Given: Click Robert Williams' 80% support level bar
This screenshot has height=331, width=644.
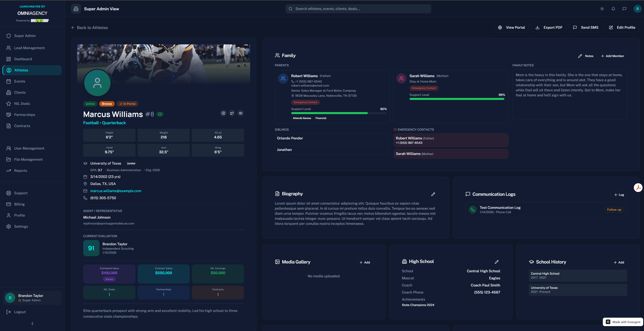Looking at the screenshot, I should pos(339,113).
